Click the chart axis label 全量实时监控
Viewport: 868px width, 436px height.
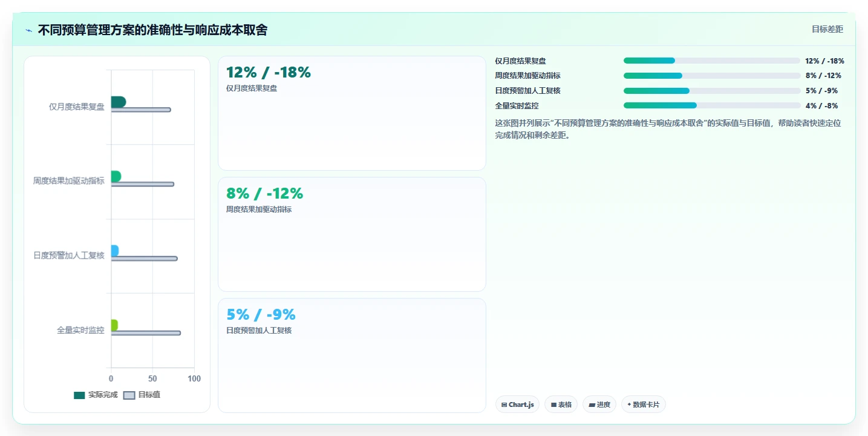tap(80, 330)
